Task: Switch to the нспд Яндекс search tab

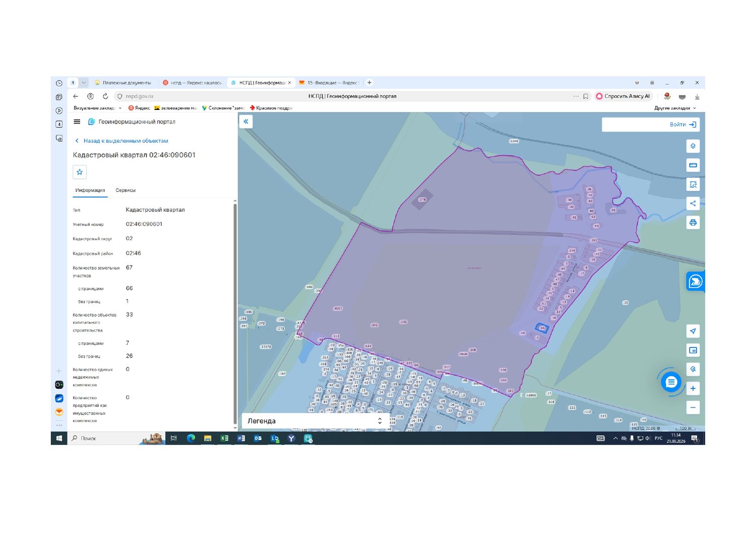Action: (192, 83)
